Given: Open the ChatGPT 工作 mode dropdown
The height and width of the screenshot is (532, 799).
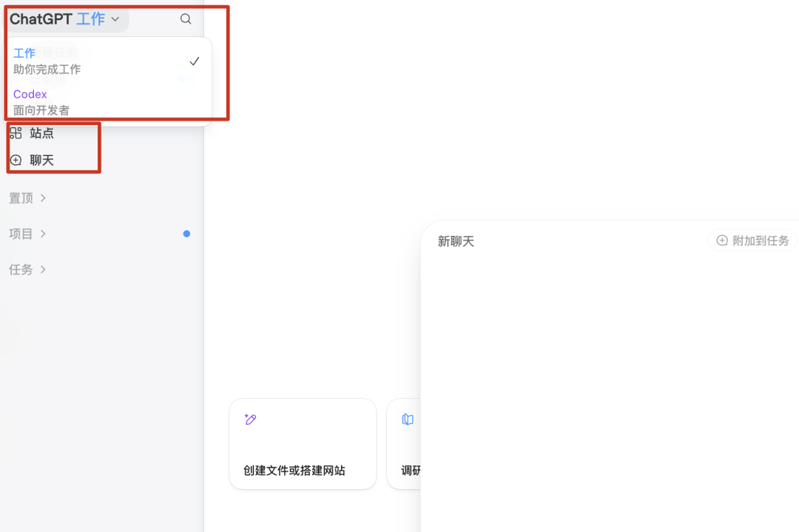Looking at the screenshot, I should click(65, 19).
